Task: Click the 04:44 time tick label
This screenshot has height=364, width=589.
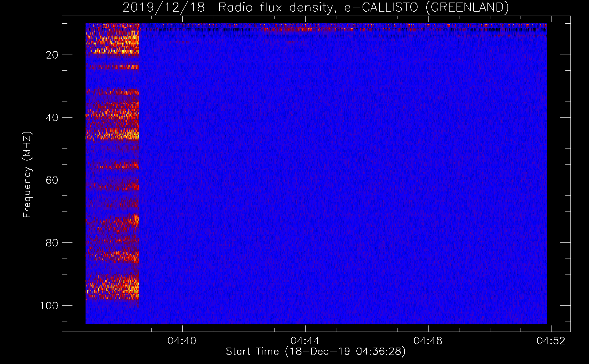Action: point(305,341)
